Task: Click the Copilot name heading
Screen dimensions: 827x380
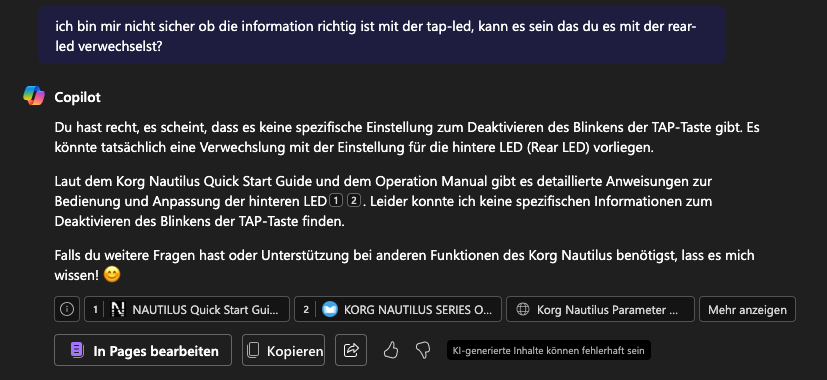Action: click(78, 97)
